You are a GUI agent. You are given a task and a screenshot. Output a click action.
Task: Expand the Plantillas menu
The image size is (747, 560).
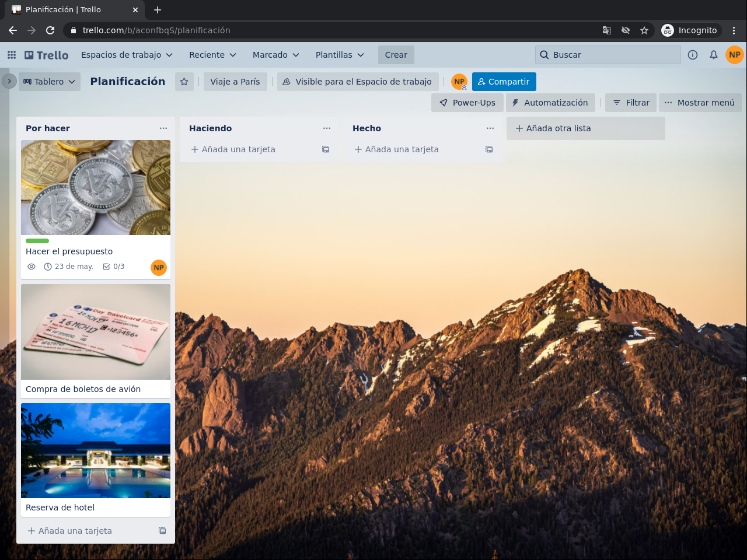(x=340, y=55)
